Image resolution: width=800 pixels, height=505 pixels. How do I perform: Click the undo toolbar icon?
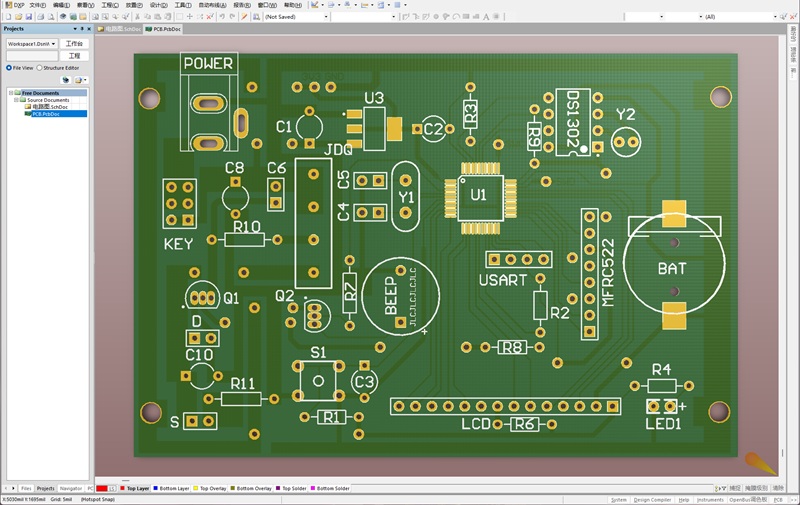[x=222, y=17]
